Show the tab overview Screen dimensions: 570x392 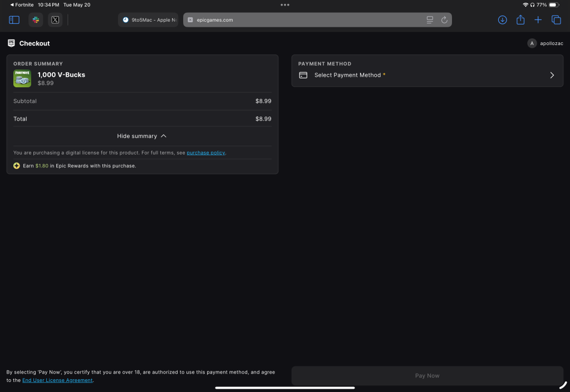[x=556, y=20]
